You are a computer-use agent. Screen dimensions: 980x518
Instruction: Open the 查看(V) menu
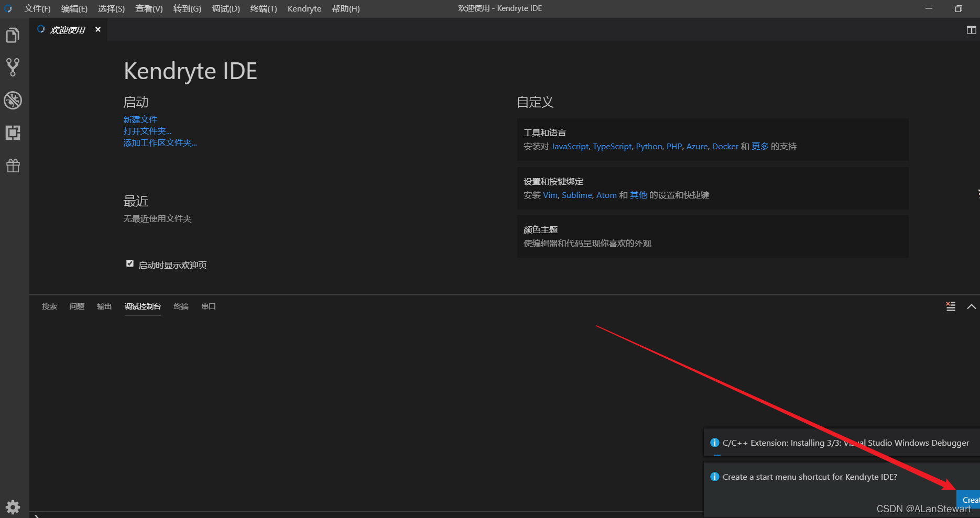(149, 8)
